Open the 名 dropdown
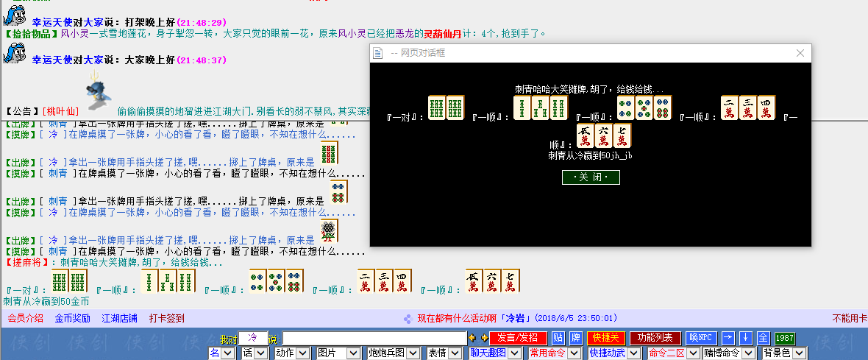 [221, 353]
